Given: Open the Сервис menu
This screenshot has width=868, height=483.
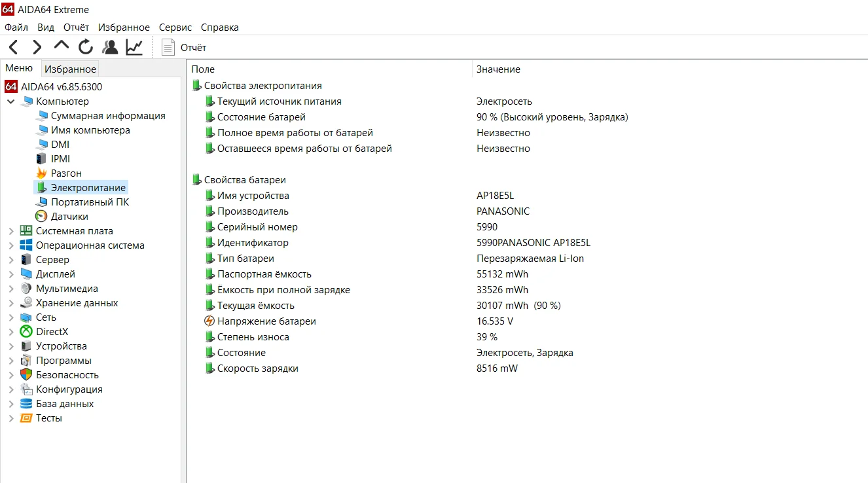Looking at the screenshot, I should pyautogui.click(x=175, y=27).
